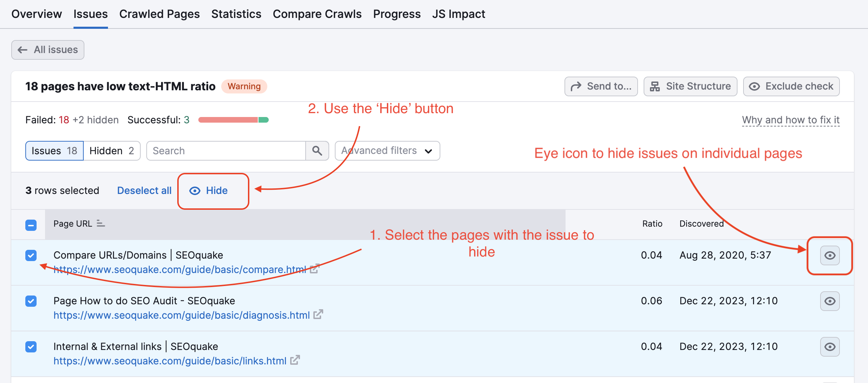Open compare.html in a new tab via external link icon
Screen dimensions: 868x383
315,269
